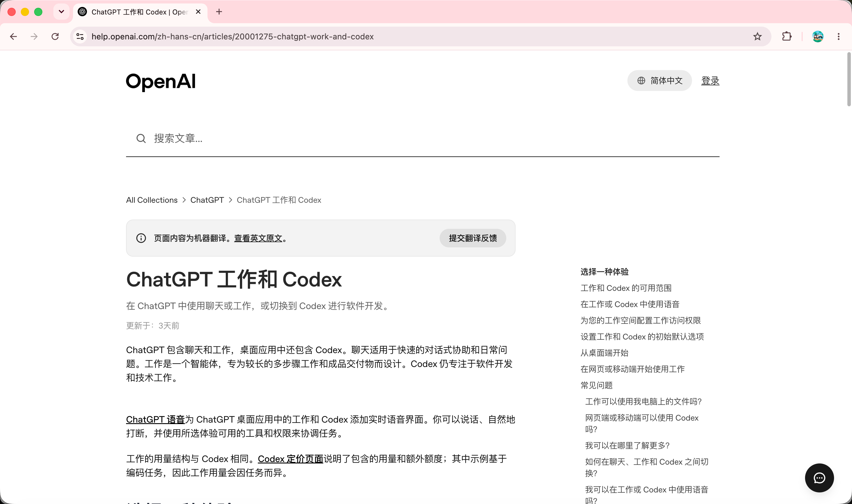The image size is (852, 504).
Task: Open 如何在聊天、工作和 Codex 之间切换? question
Action: 647,467
